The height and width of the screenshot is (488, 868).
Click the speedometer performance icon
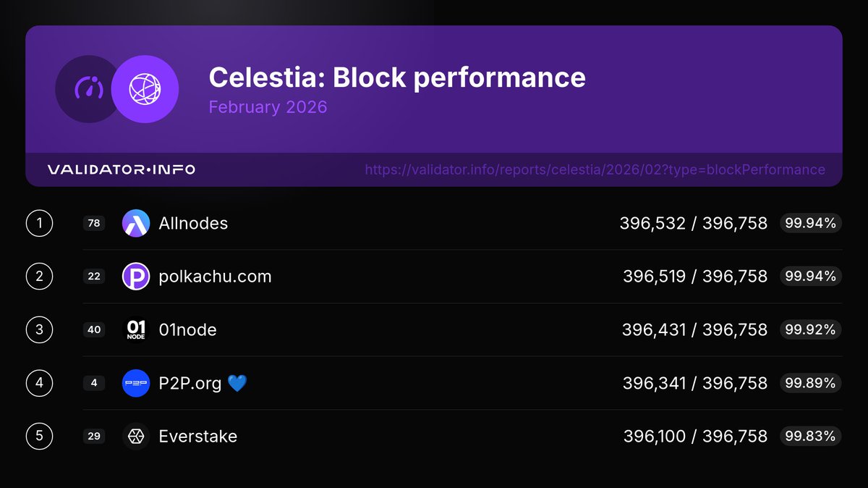(x=90, y=88)
